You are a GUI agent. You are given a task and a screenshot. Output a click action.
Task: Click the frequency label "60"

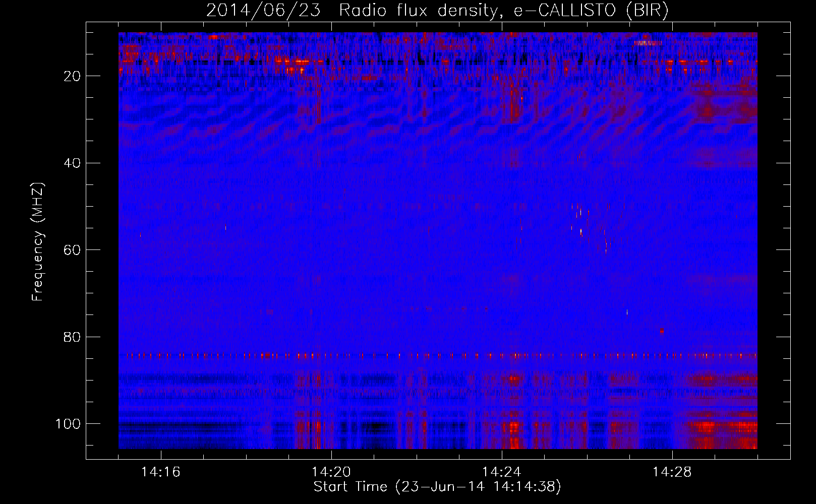[72, 250]
